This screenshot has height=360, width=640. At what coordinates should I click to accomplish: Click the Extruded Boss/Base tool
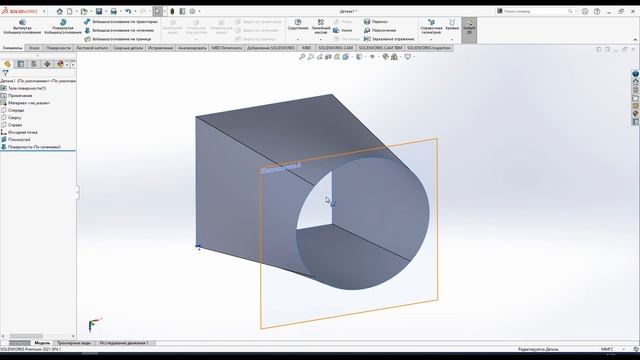[x=22, y=27]
